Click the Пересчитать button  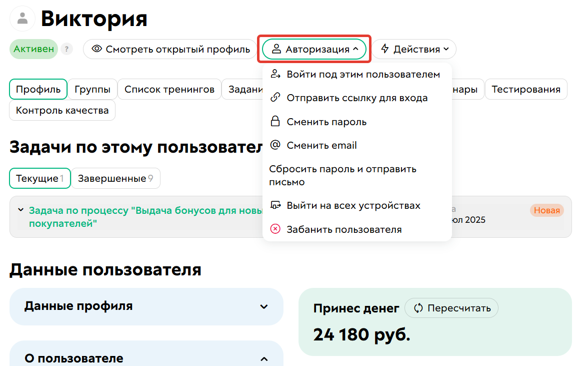pyautogui.click(x=451, y=308)
